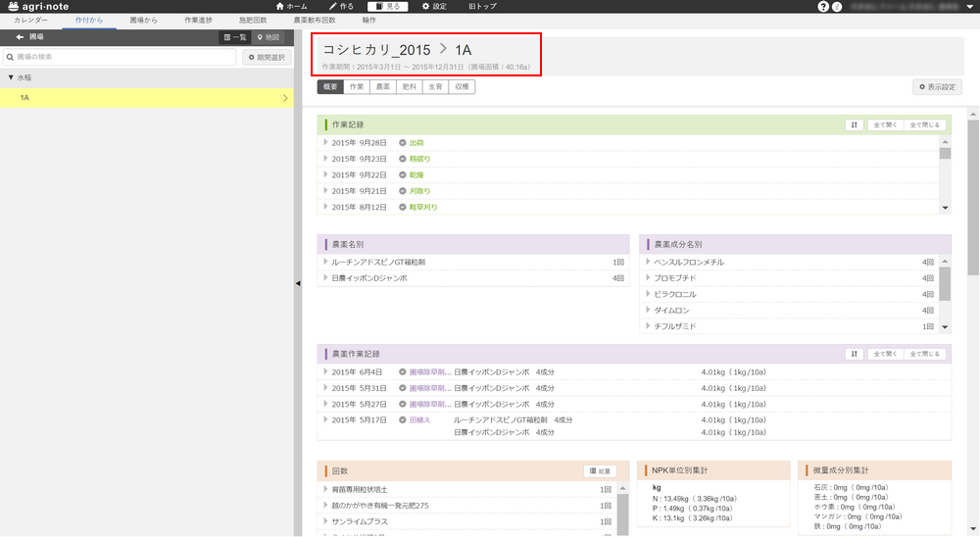Switch field view to 一覧 list
The image size is (980, 537).
tap(235, 37)
